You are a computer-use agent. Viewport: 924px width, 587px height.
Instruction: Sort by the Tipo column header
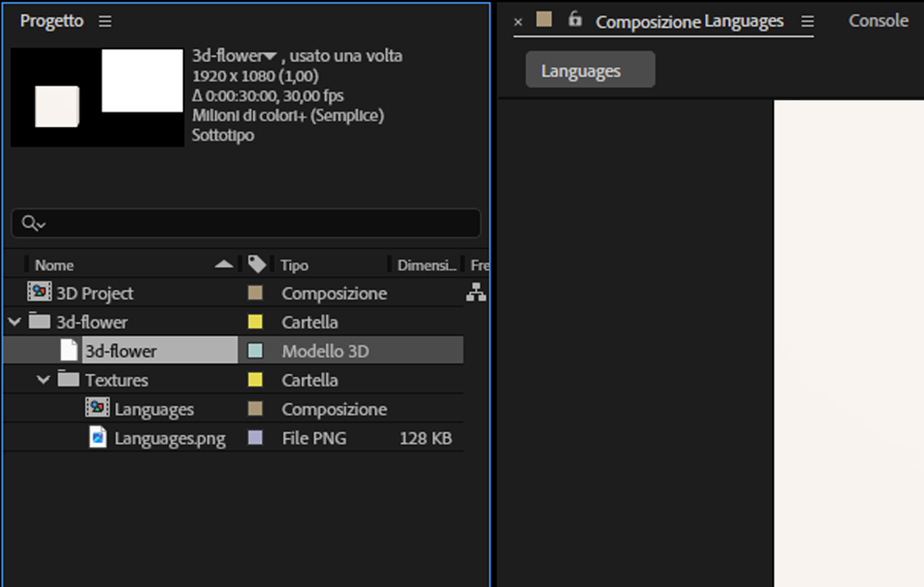[x=294, y=265]
